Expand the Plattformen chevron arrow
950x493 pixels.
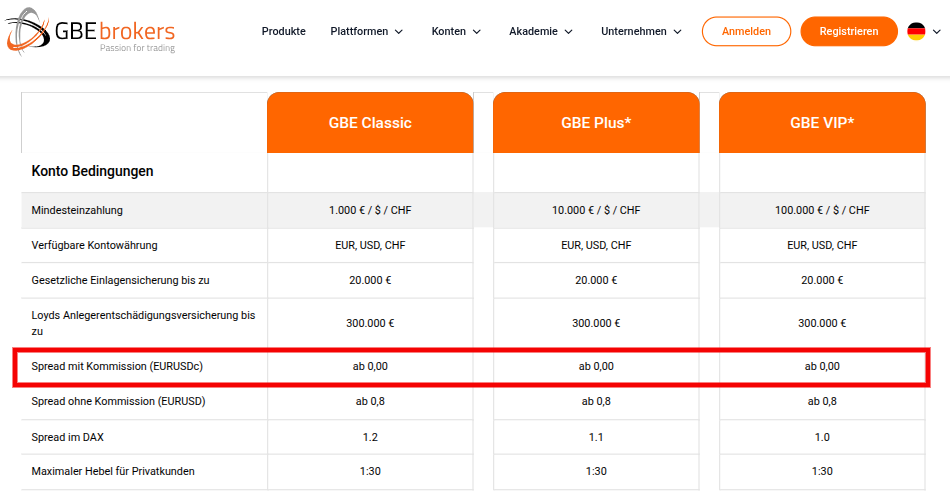[399, 31]
